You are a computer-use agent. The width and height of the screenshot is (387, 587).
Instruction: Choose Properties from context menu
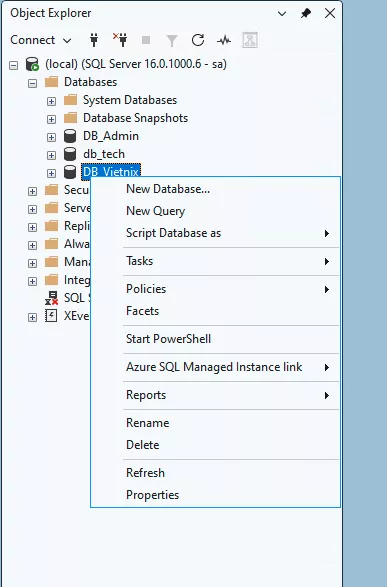pos(215,495)
